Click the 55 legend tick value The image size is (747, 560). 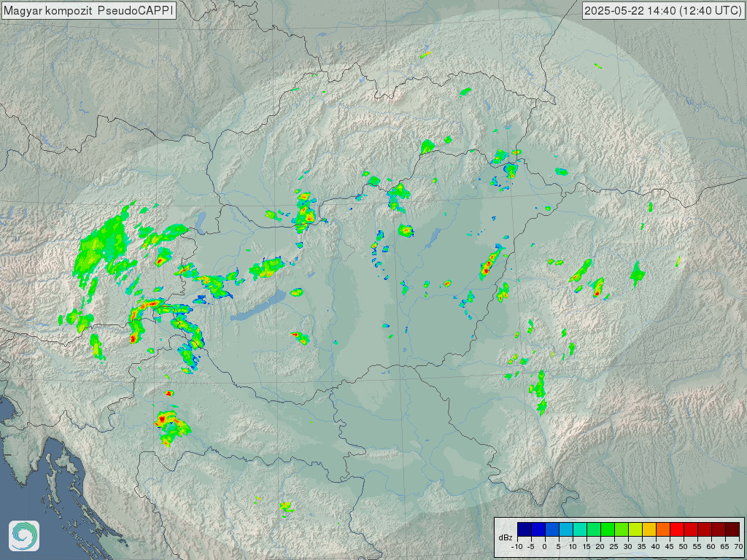[x=697, y=547]
